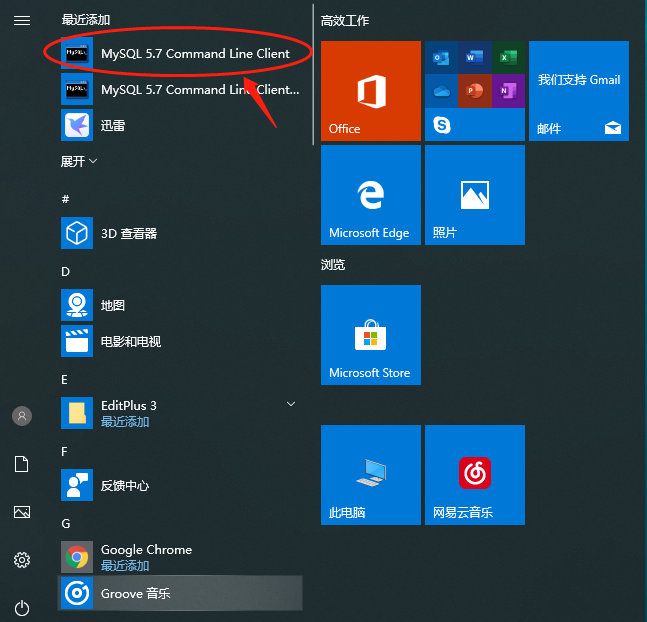Open Outlook from the Office apps tile

[x=441, y=57]
